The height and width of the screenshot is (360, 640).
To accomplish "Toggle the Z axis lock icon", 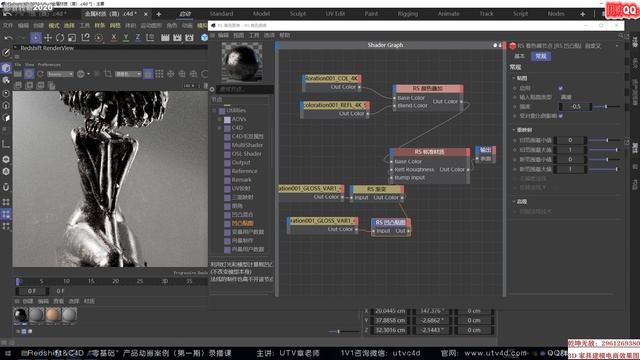I will (x=138, y=38).
